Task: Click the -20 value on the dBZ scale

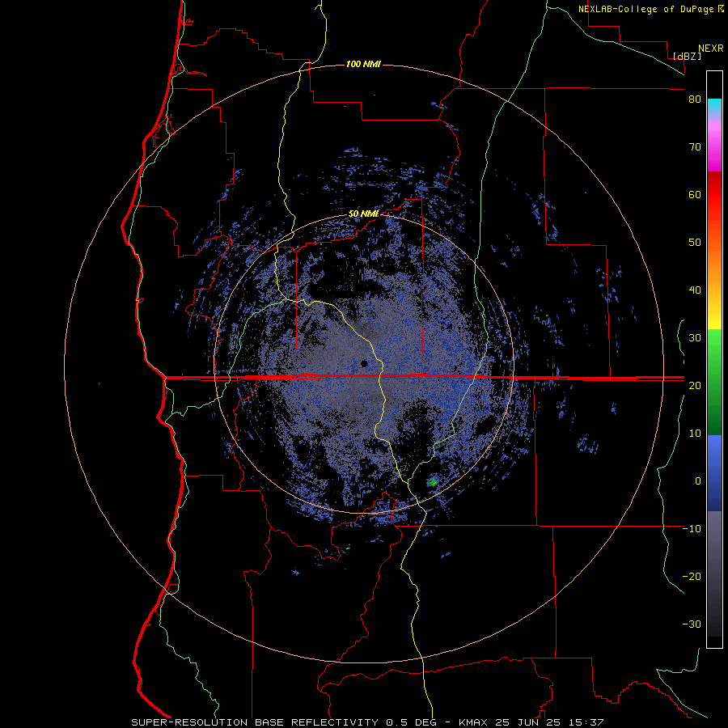Action: 692,576
